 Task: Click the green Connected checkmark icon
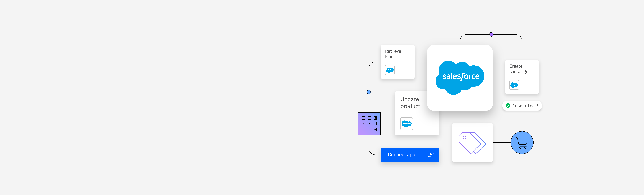[x=508, y=106]
